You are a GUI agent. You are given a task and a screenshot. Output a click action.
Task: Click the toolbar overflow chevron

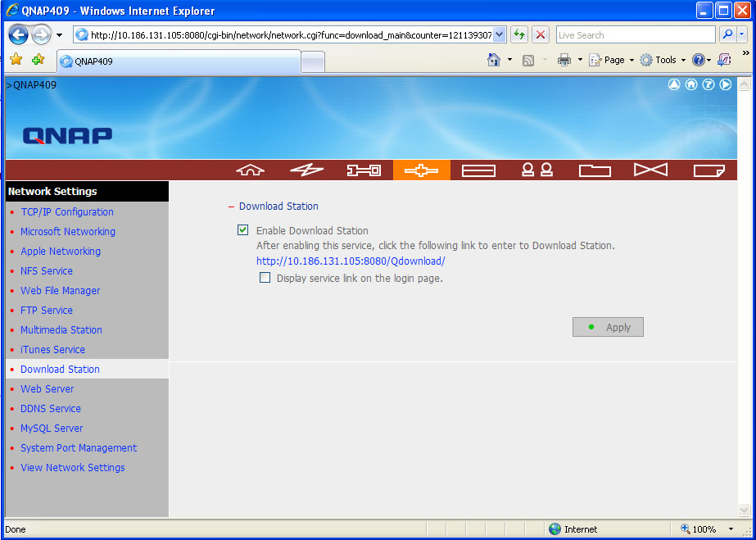745,52
